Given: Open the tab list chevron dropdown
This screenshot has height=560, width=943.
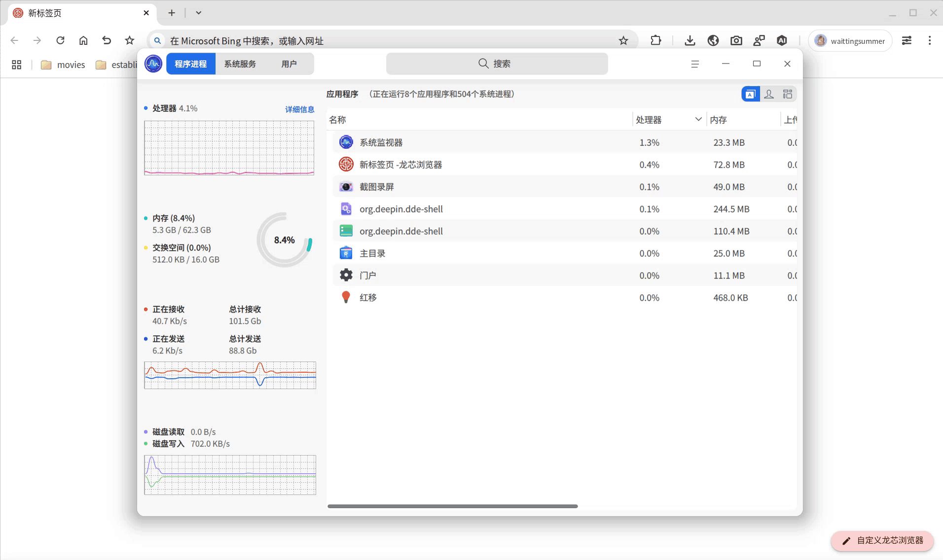Looking at the screenshot, I should [198, 13].
